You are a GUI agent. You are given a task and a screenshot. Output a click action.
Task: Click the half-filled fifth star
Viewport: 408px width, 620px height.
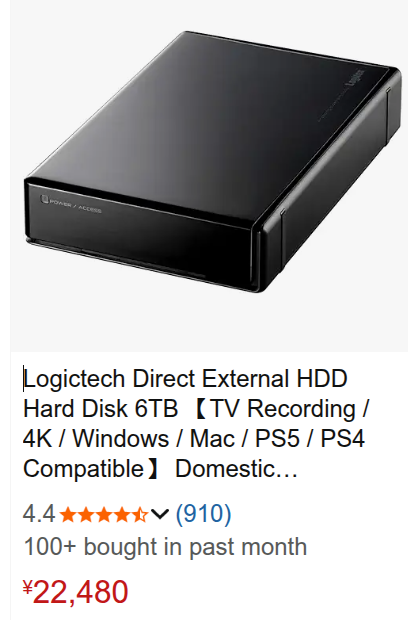140,514
